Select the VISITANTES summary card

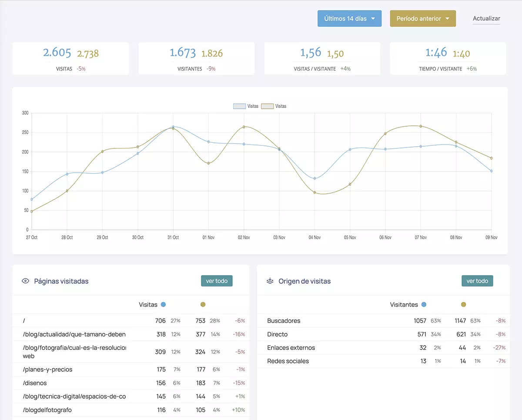click(x=196, y=59)
